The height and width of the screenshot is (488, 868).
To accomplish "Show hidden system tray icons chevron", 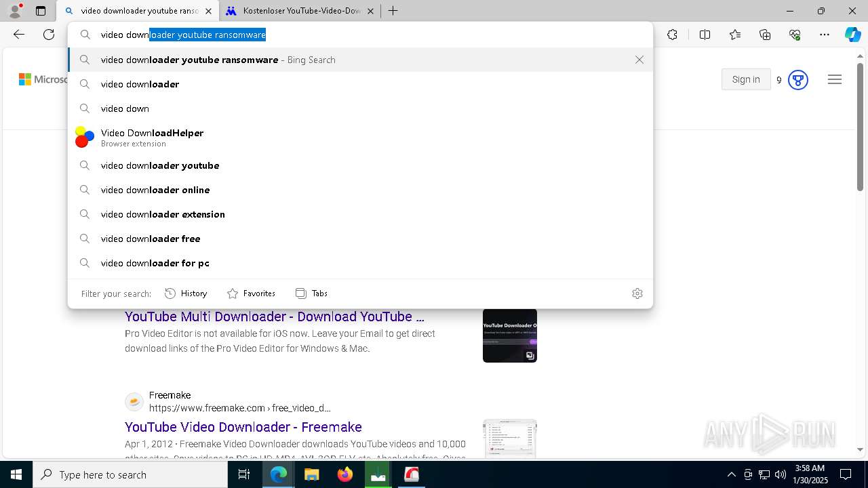I will click(x=731, y=474).
